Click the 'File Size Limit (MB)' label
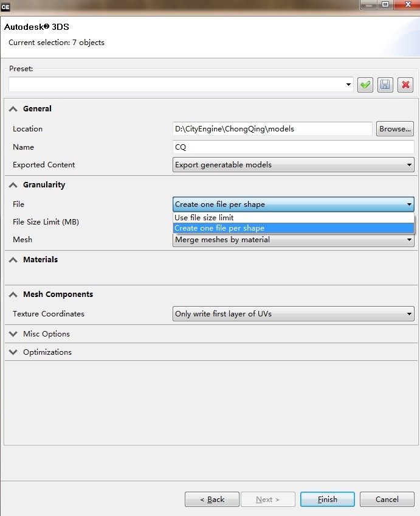The image size is (420, 516). 46,222
